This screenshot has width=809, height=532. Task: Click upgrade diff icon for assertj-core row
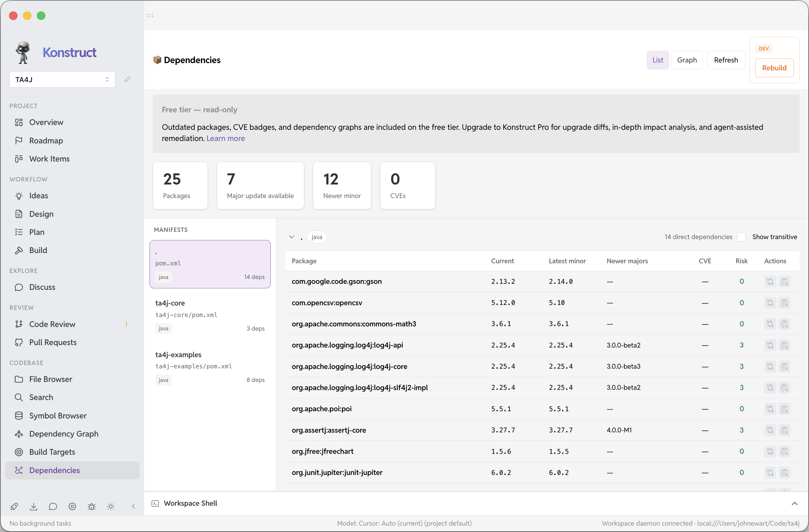click(770, 430)
